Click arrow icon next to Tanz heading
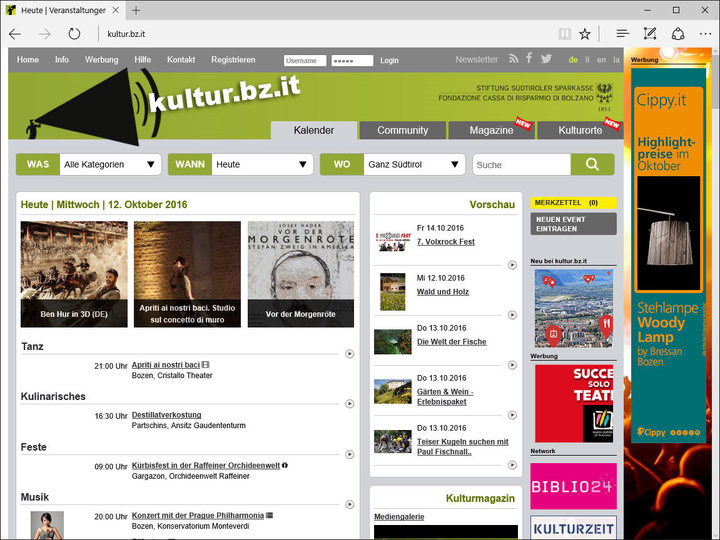 349,354
